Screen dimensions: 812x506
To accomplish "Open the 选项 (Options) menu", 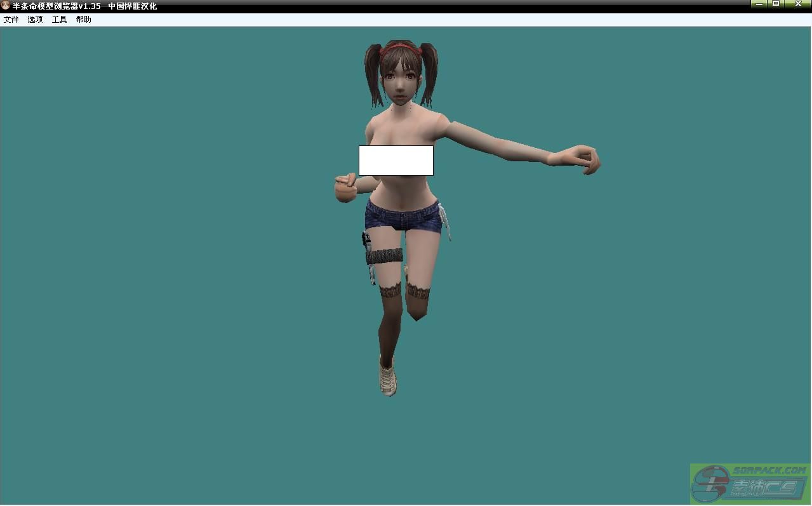I will coord(35,20).
